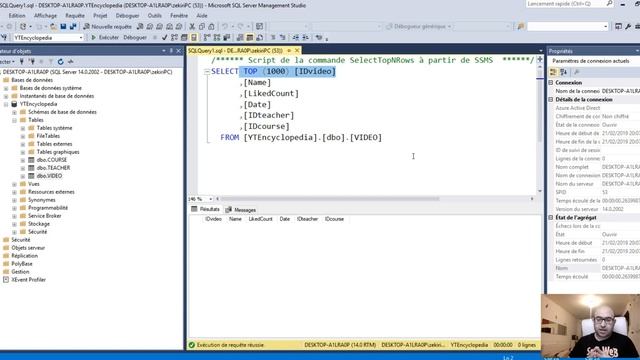Click the Exécuter button
Screen dimensions: 640x360
pos(105,38)
